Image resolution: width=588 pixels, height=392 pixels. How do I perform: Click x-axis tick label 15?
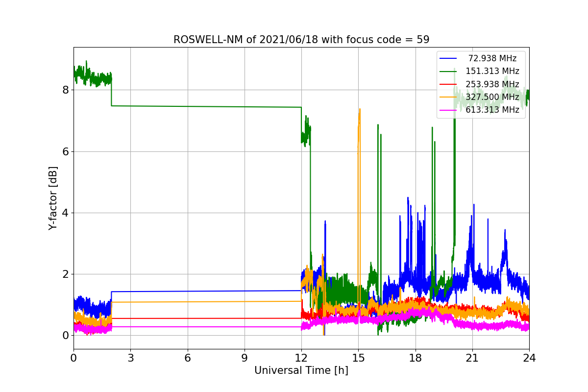pos(358,358)
